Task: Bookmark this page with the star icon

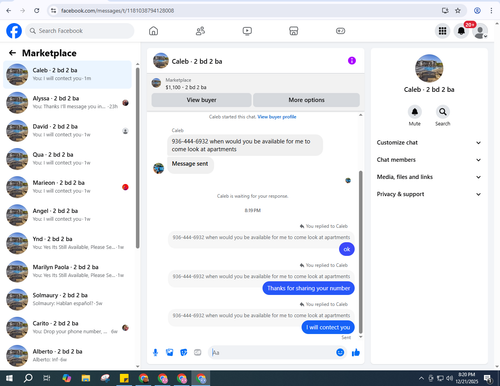Action: [x=458, y=11]
